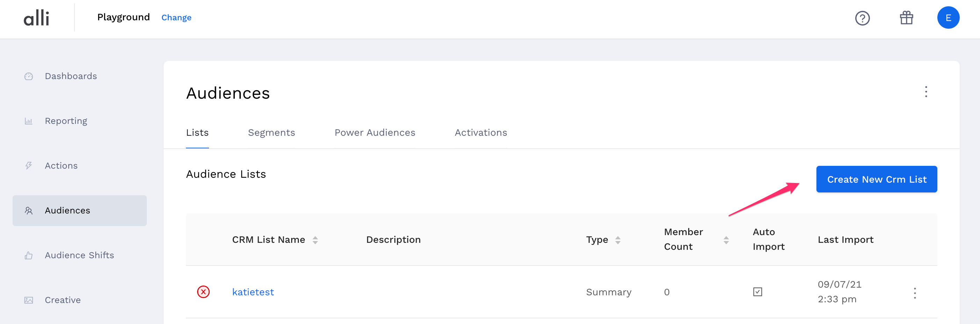This screenshot has height=324, width=980.
Task: Toggle Auto Import checkbox for katietest
Action: (758, 292)
